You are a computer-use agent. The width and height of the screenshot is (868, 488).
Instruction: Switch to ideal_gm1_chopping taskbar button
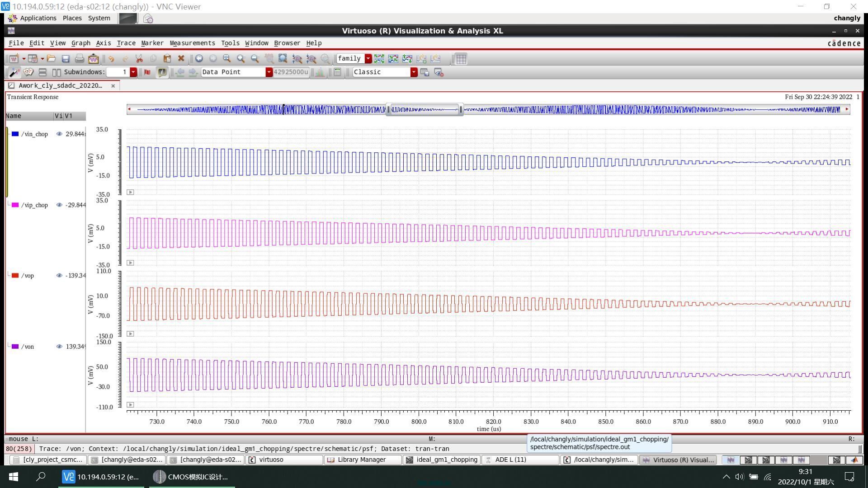(442, 460)
